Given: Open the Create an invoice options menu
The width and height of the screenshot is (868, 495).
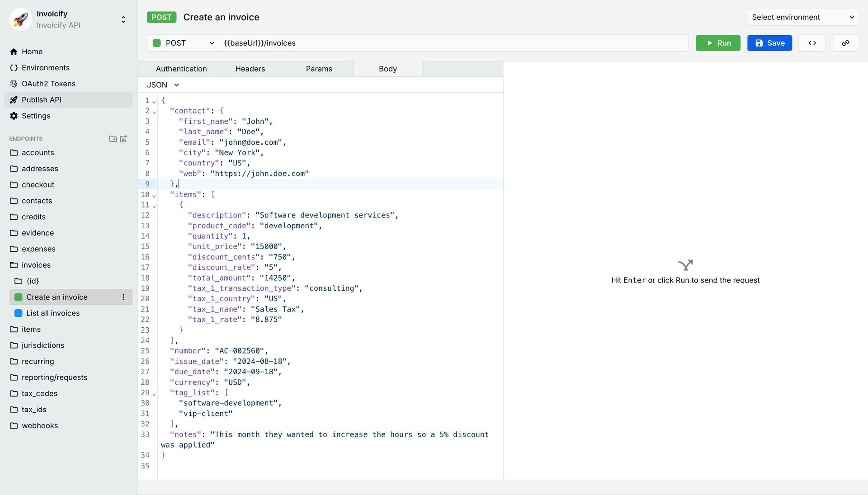Looking at the screenshot, I should tap(123, 297).
